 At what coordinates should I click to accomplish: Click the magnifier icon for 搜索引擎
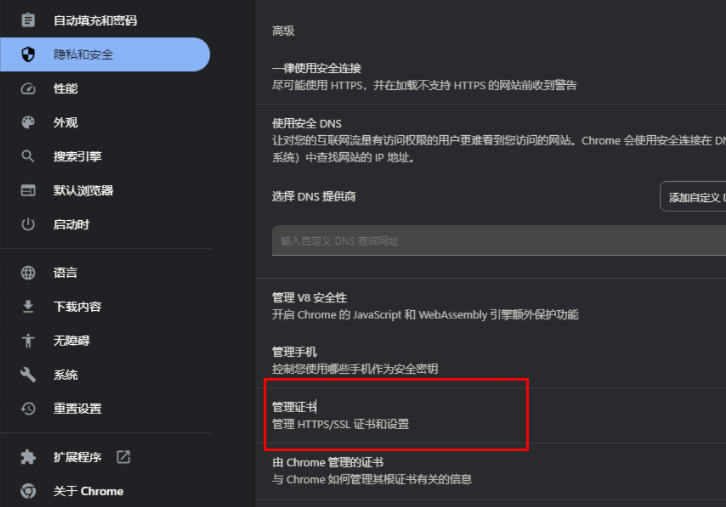click(x=28, y=156)
